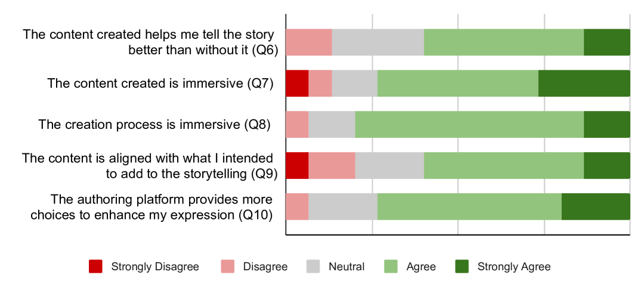The image size is (644, 281).
Task: Select the Q10 Strongly Agree bar segment
Action: point(596,207)
